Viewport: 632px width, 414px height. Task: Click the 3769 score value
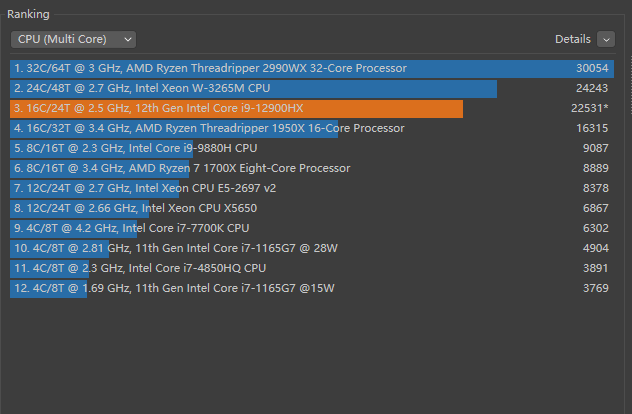tap(595, 288)
